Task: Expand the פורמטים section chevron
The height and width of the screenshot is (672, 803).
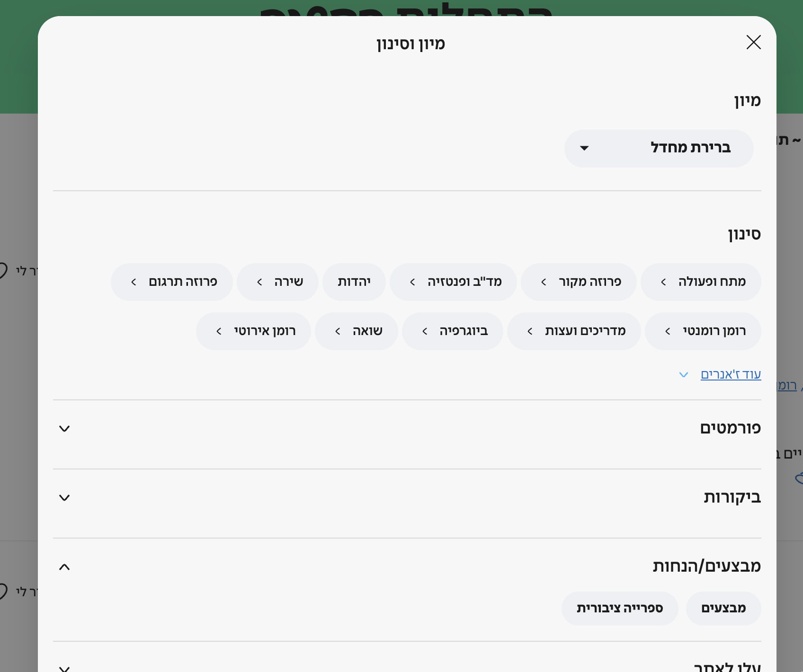Action: 64,429
